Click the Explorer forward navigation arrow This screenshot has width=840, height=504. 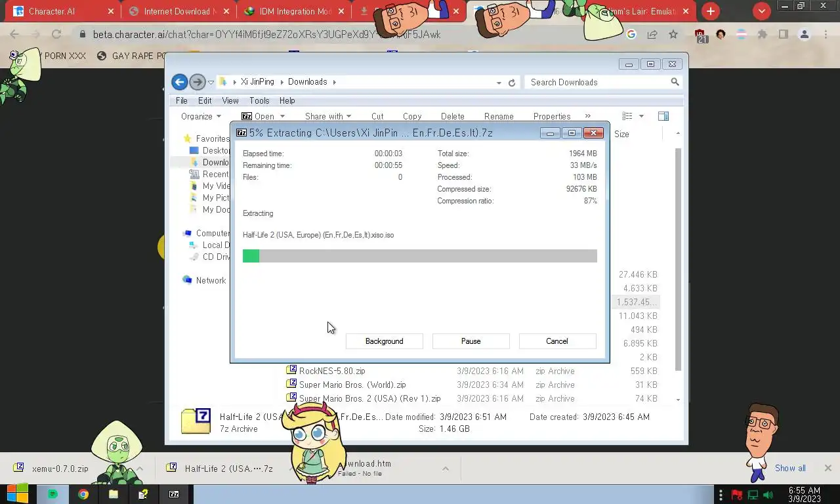click(197, 82)
